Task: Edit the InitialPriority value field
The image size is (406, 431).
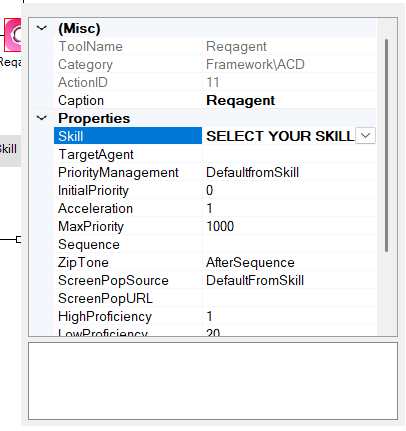Action: click(289, 190)
